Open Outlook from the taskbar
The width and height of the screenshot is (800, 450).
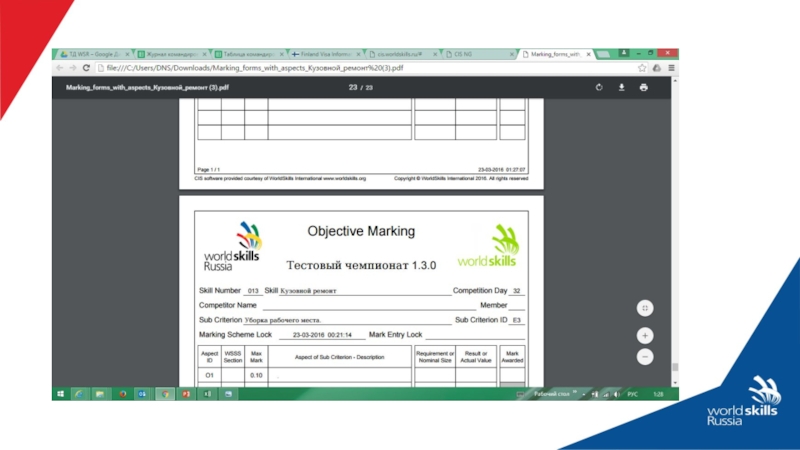point(142,394)
